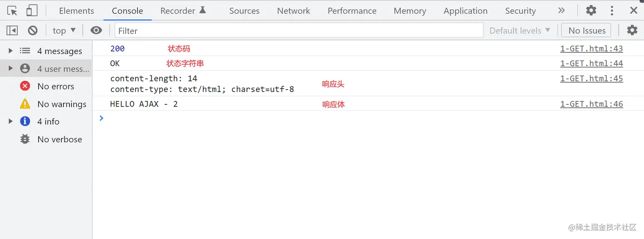644x239 pixels.
Task: Show more tabs with the double chevron
Action: click(x=561, y=11)
